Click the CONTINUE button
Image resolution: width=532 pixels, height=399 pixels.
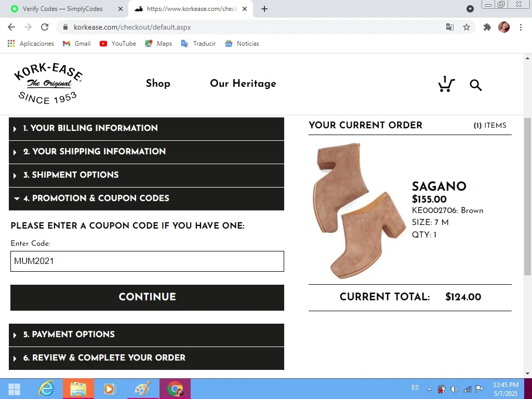point(147,298)
